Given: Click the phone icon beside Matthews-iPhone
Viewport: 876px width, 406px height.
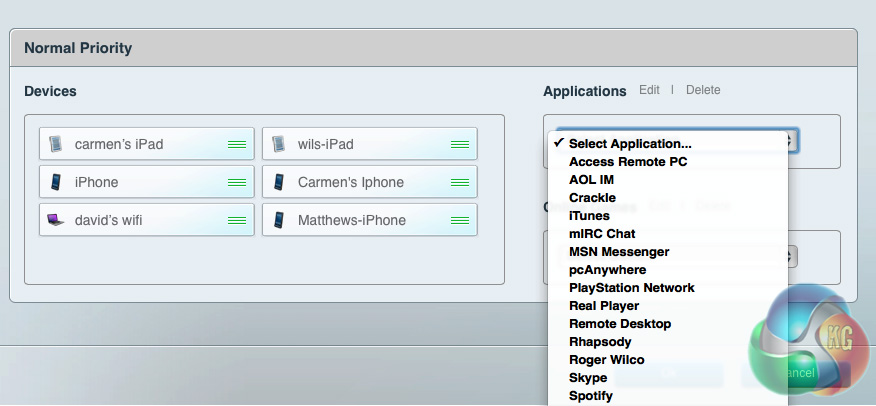Looking at the screenshot, I should tap(279, 220).
